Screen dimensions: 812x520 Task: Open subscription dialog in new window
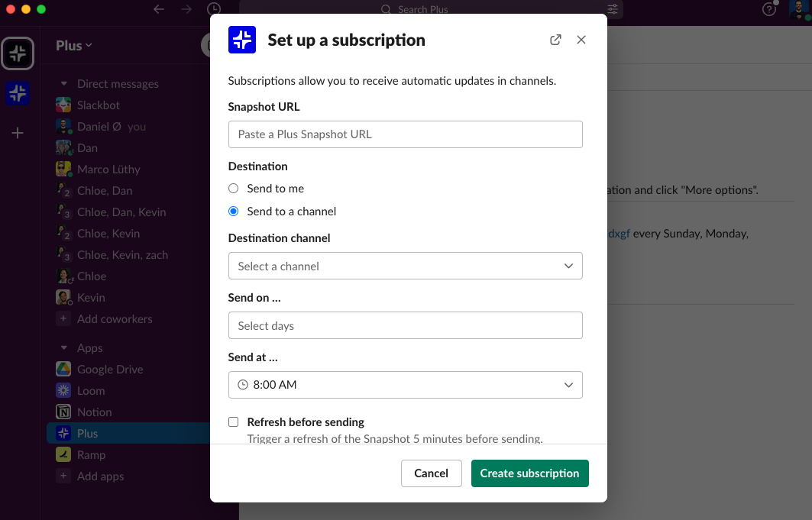pyautogui.click(x=555, y=40)
